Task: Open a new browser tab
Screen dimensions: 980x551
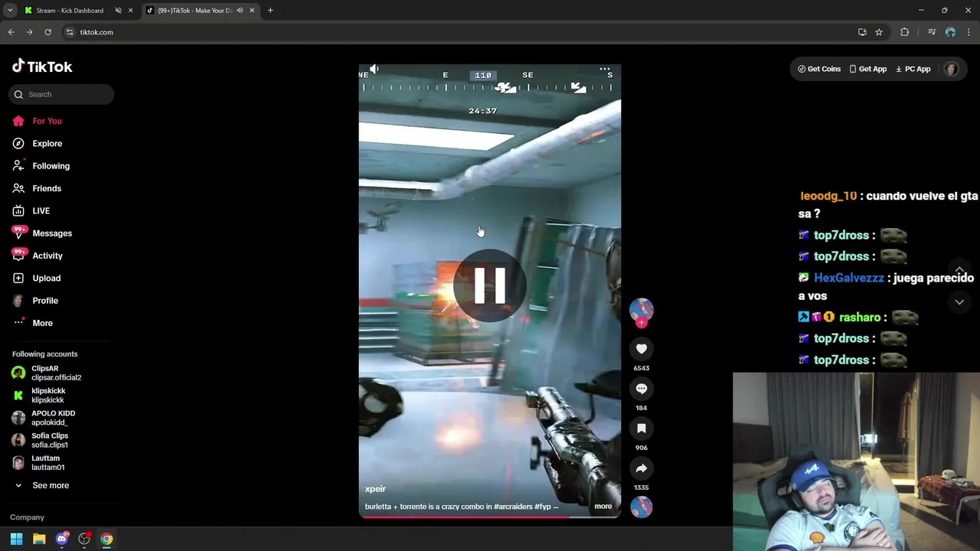Action: (270, 11)
